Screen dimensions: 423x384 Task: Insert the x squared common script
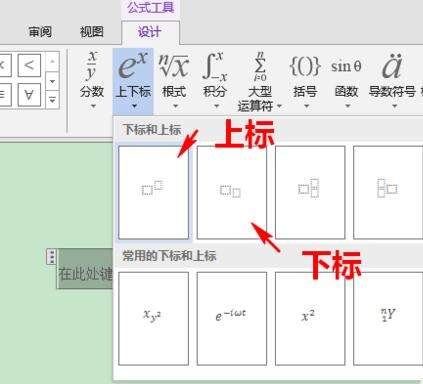[310, 318]
